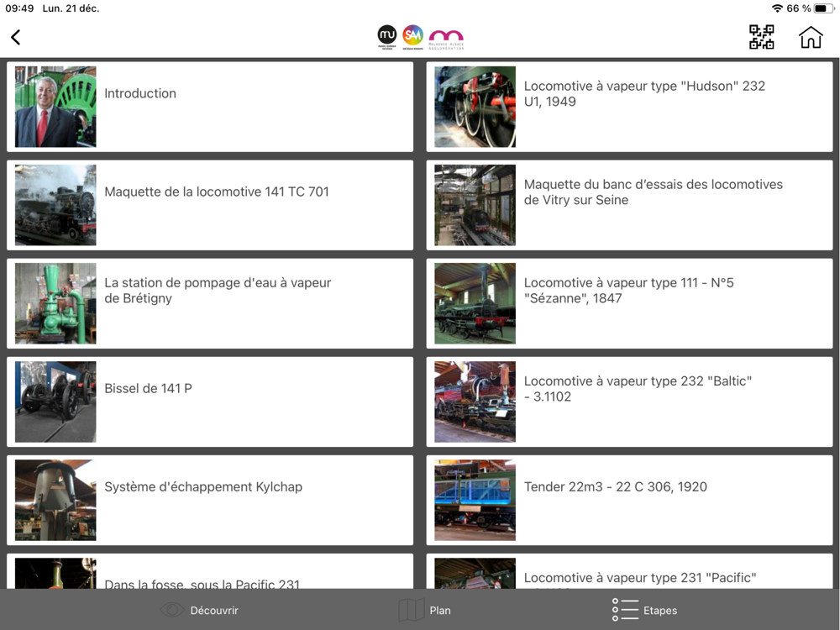
Task: Open Maquette de la locomotive 141 TC 701
Action: tap(210, 205)
